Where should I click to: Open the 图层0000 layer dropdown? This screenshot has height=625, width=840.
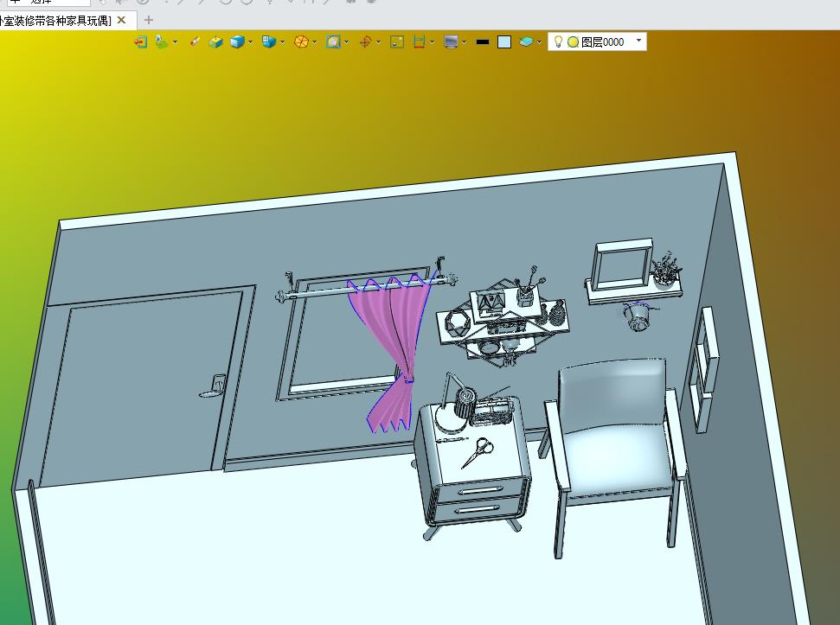point(638,41)
